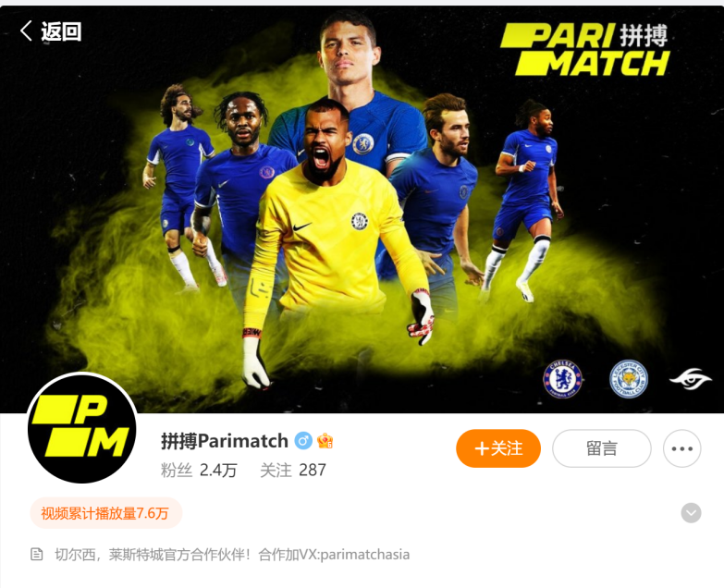Open the Chelsea players cover banner image

click(x=362, y=210)
